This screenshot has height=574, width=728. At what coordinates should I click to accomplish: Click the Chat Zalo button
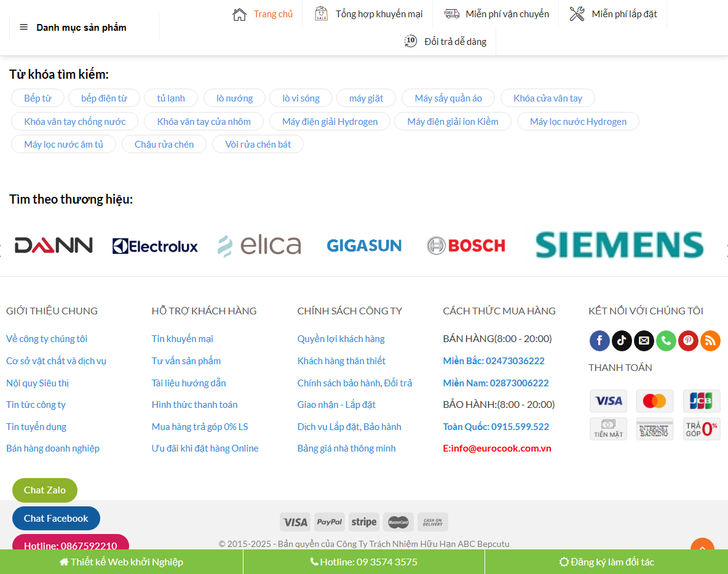pyautogui.click(x=45, y=490)
